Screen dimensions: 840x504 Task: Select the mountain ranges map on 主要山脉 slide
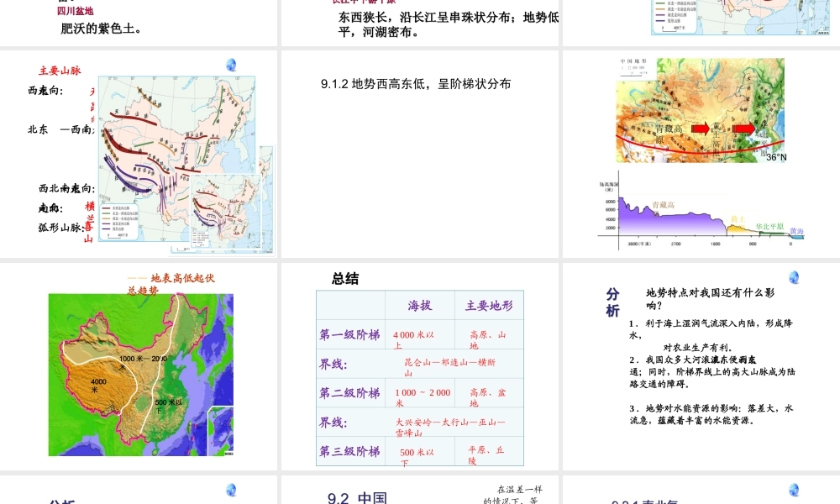click(176, 159)
